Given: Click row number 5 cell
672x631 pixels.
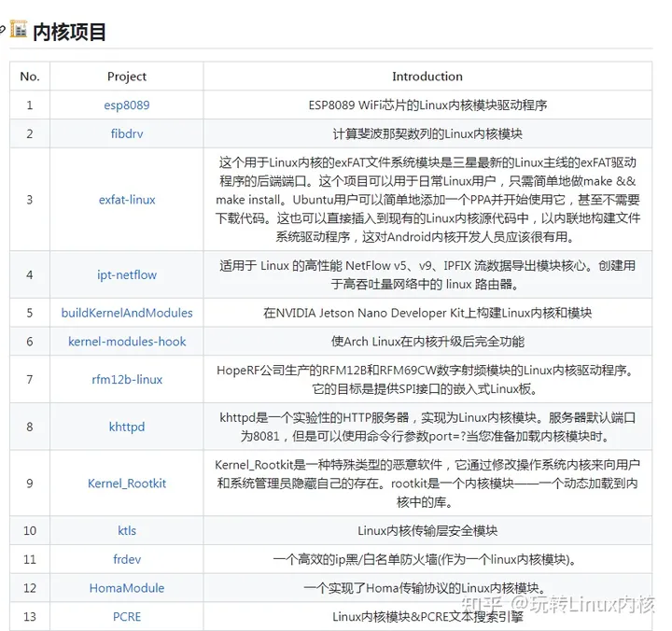Looking at the screenshot, I should (30, 313).
